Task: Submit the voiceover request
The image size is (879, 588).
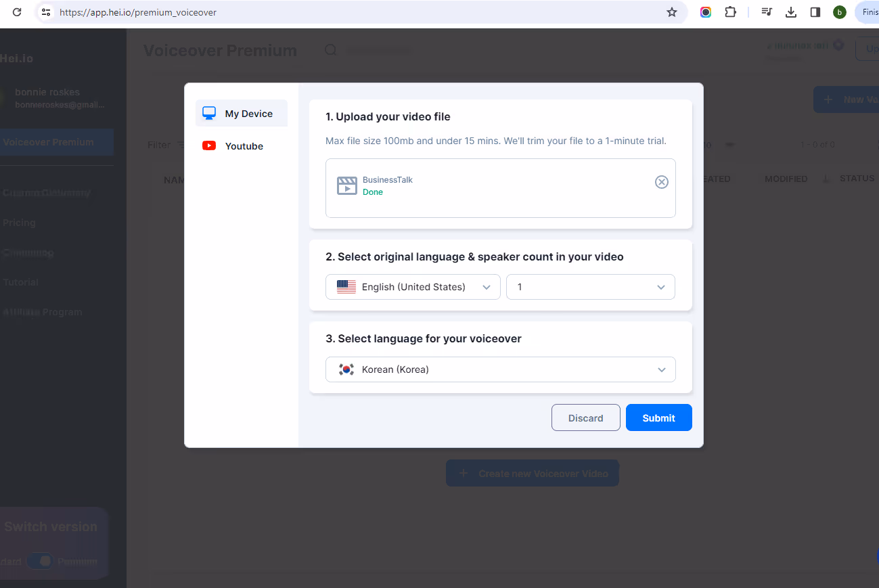Action: tap(659, 417)
